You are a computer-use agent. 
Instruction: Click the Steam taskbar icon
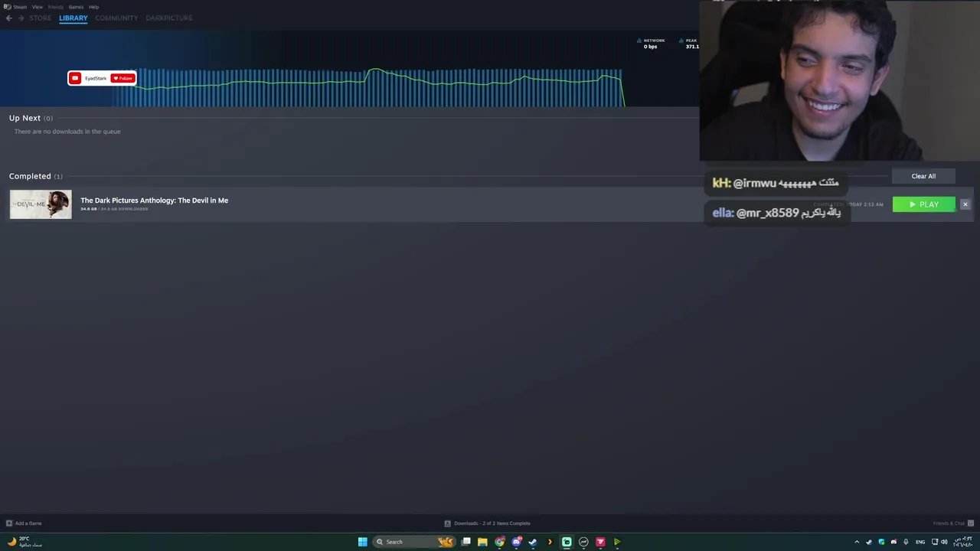[533, 542]
